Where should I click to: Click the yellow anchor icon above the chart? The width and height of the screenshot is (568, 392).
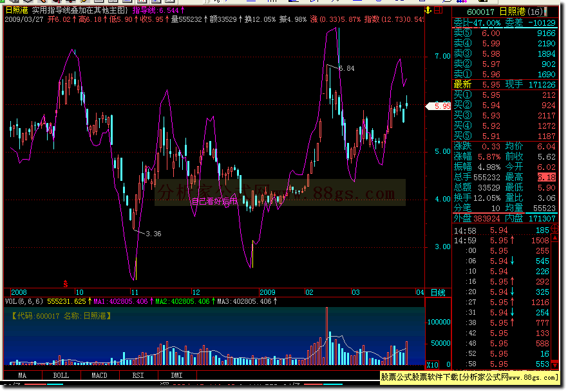pos(428,10)
